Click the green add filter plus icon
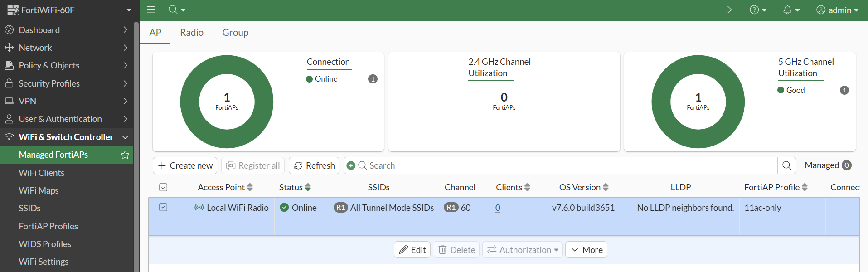Viewport: 868px width, 272px height. (351, 166)
